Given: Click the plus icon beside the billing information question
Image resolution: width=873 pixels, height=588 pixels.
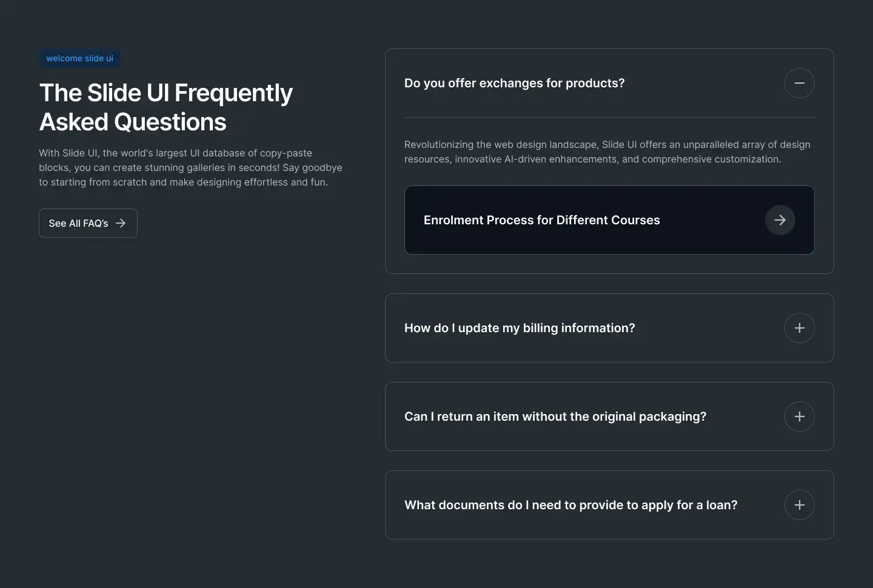Looking at the screenshot, I should click(x=799, y=328).
